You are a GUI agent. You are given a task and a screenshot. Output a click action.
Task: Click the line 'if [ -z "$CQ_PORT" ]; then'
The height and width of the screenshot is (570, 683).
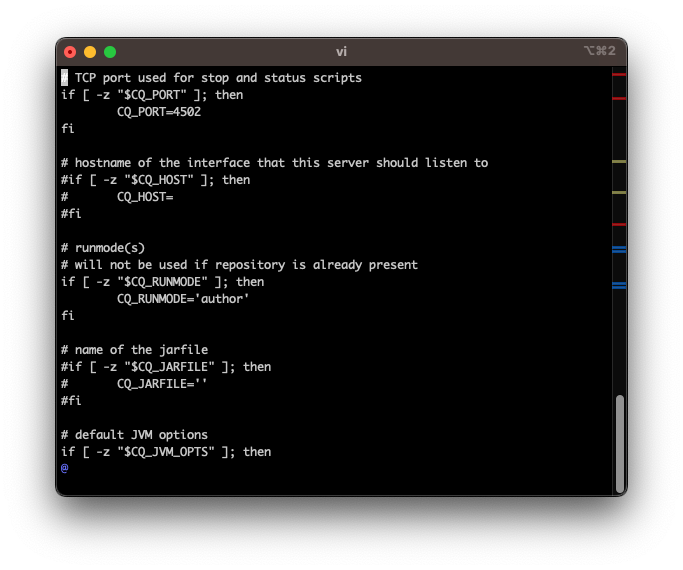[x=152, y=95]
